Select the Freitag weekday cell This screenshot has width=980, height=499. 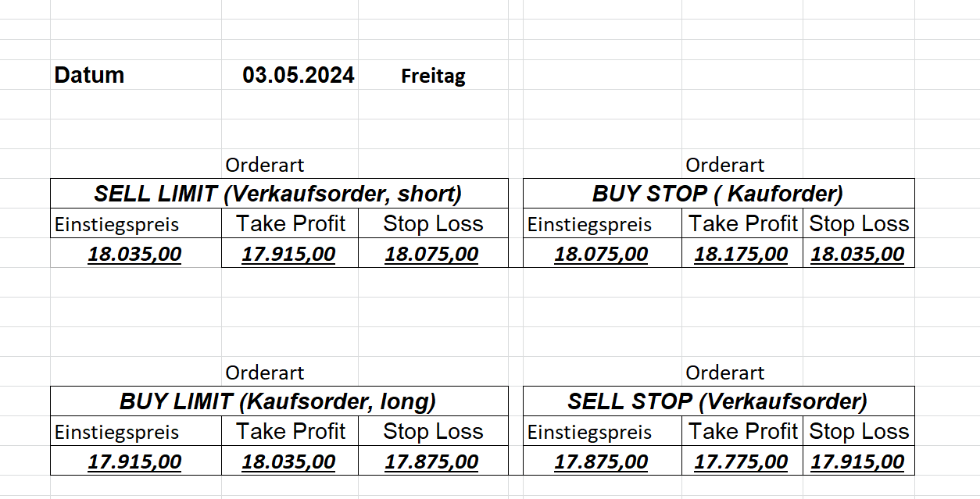tap(433, 77)
